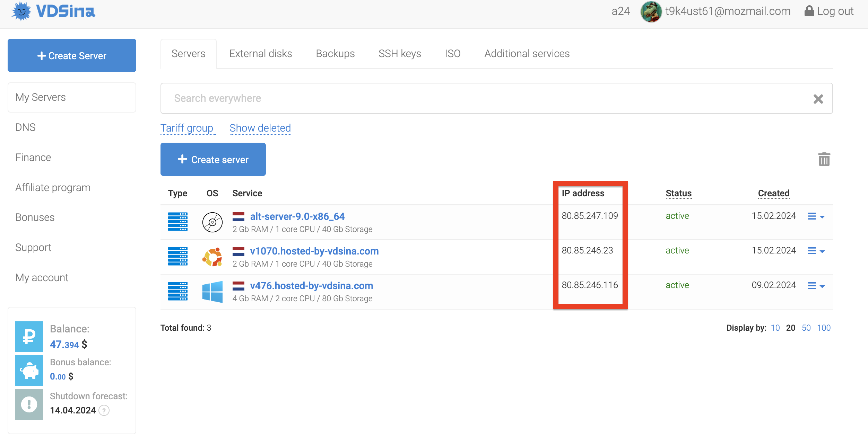Click IP address 80.85.246.116
This screenshot has width=868, height=446.
[590, 285]
